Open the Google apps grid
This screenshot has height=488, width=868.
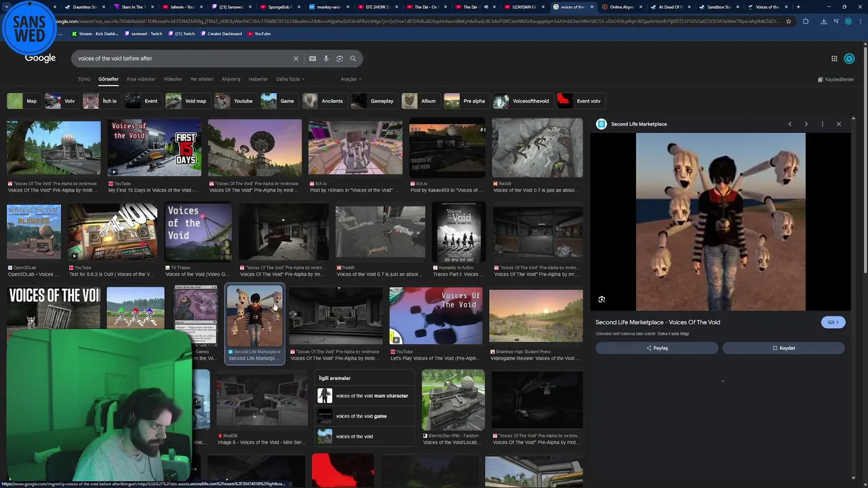[834, 59]
